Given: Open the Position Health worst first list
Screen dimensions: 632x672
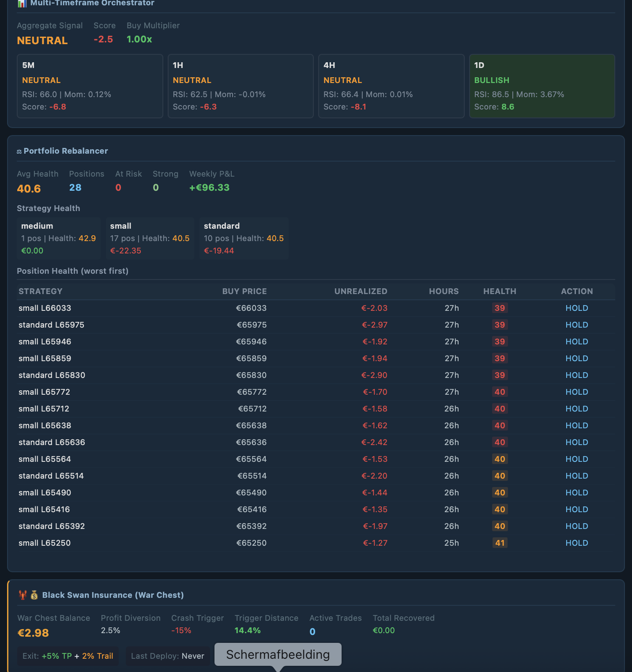Looking at the screenshot, I should 72,271.
